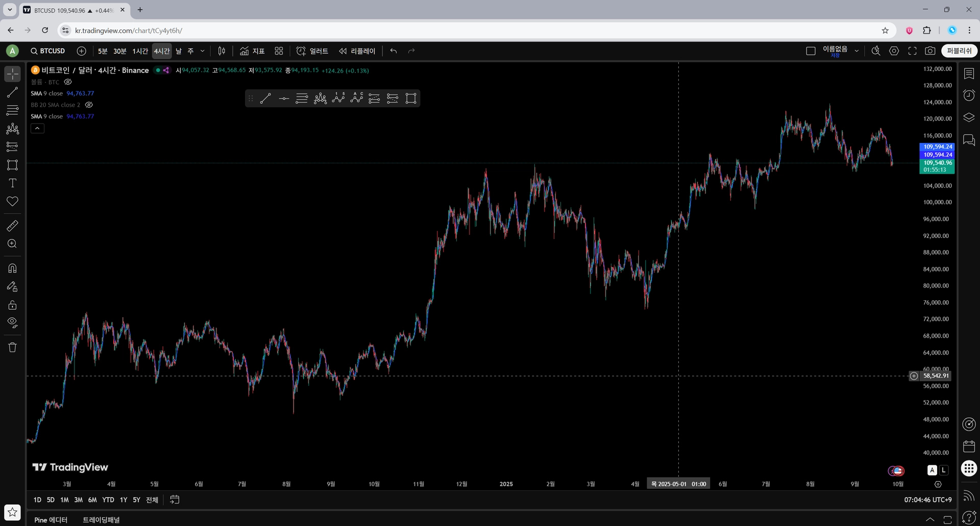Undo the last chart action
Image resolution: width=980 pixels, height=526 pixels.
[x=394, y=51]
